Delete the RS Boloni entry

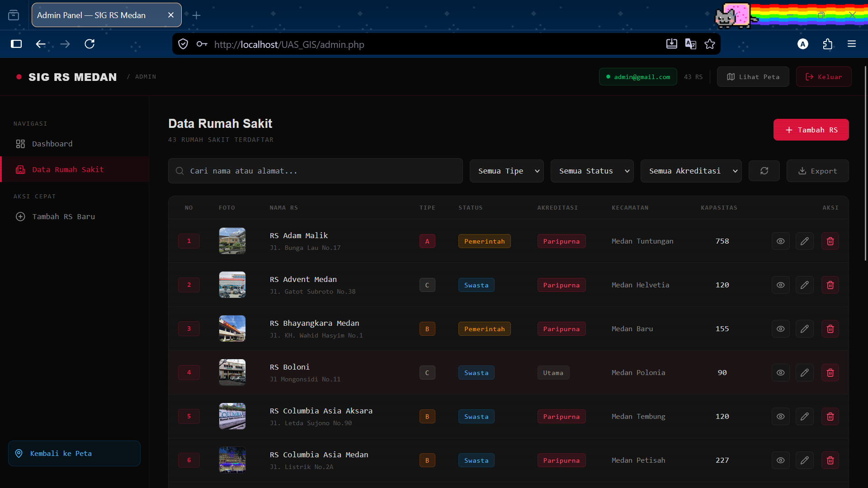coord(830,373)
